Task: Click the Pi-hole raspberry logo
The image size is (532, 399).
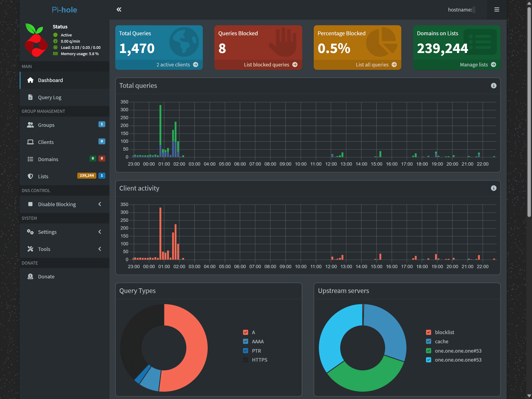Action: pos(36,40)
